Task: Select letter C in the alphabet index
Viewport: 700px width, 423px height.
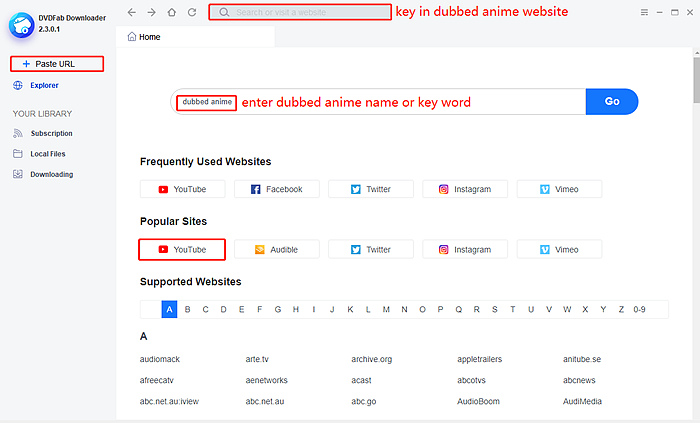Action: coord(205,309)
